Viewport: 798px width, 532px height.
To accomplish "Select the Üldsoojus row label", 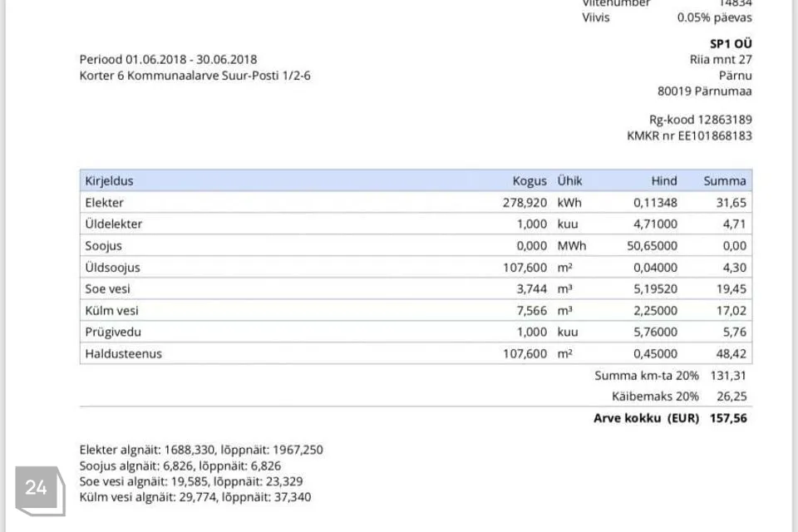I will (112, 267).
